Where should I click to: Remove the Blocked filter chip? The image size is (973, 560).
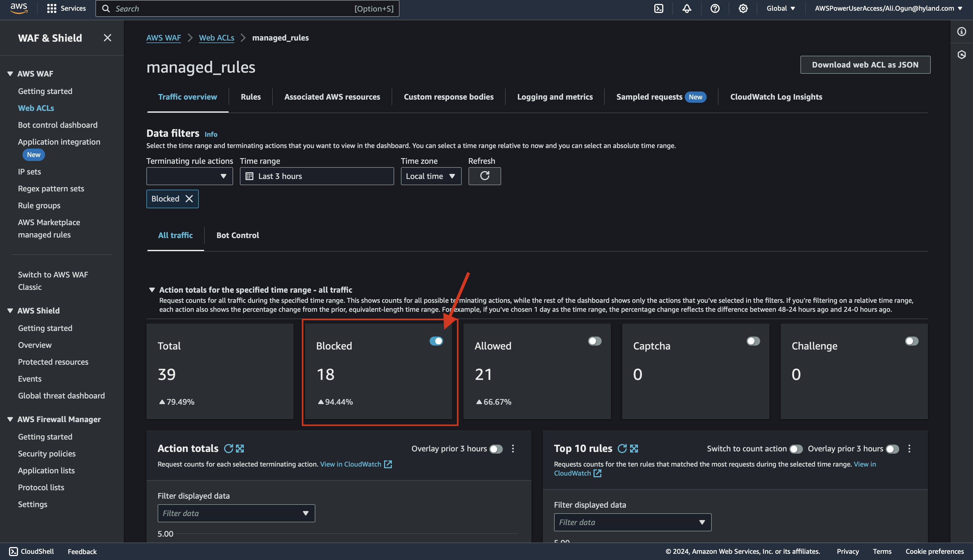189,199
